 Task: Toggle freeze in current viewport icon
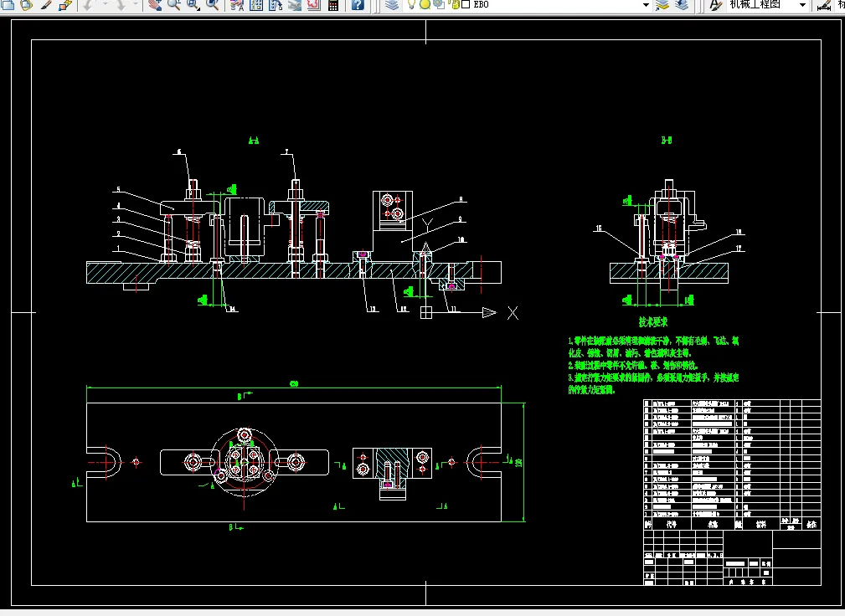[x=438, y=4]
